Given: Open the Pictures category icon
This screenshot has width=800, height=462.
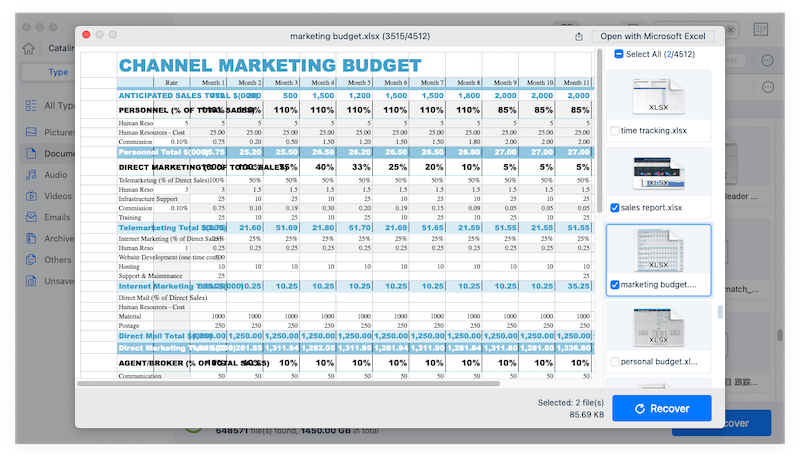Looking at the screenshot, I should click(x=31, y=132).
